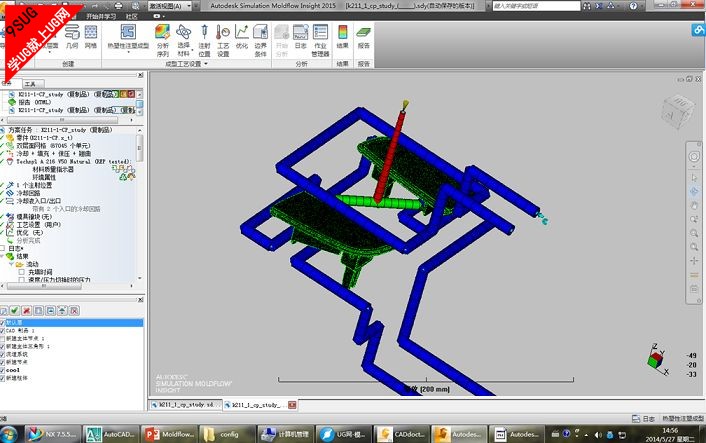Click the 冷却回路 cooling circuit tree icon
Viewport: 706px width, 443px height.
pyautogui.click(x=10, y=193)
